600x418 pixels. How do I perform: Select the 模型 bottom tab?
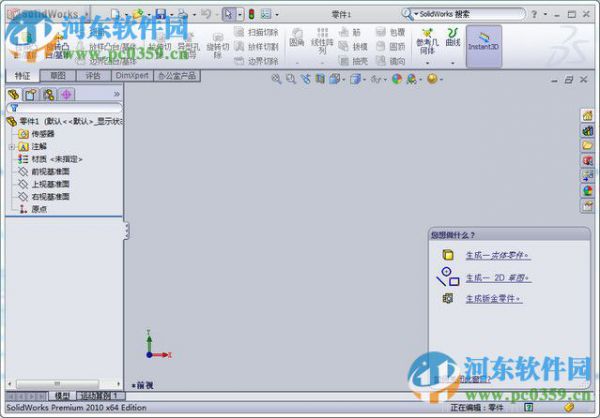pos(62,396)
